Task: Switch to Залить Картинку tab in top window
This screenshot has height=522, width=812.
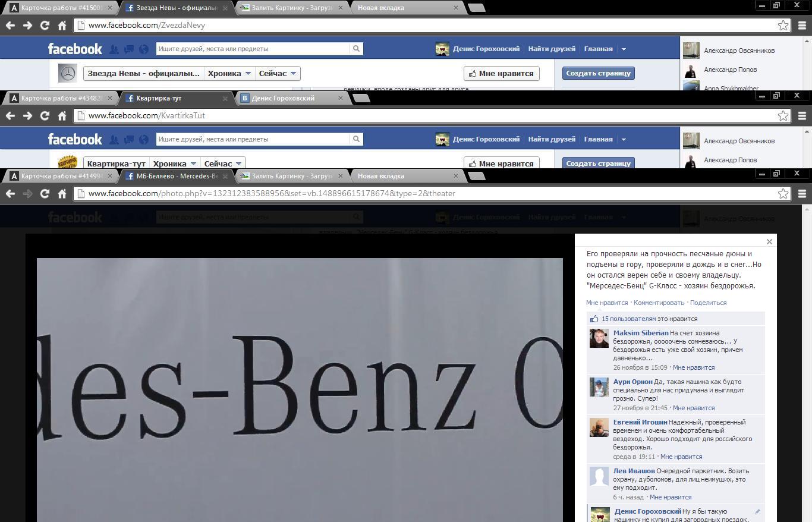Action: tap(291, 8)
